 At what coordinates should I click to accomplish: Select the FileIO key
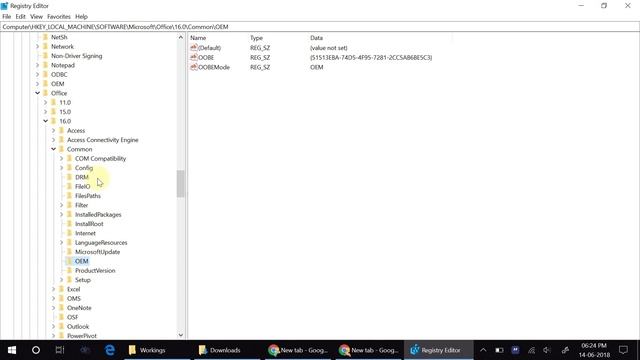tap(82, 187)
